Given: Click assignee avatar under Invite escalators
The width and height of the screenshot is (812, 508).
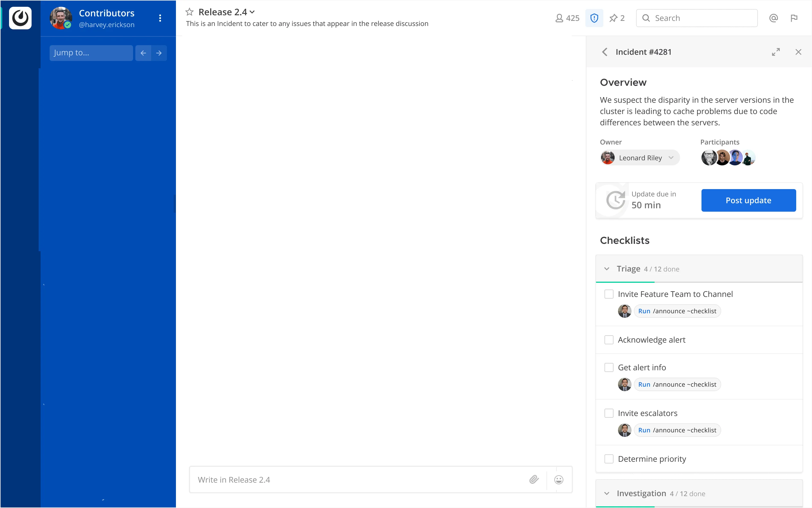Looking at the screenshot, I should [625, 430].
